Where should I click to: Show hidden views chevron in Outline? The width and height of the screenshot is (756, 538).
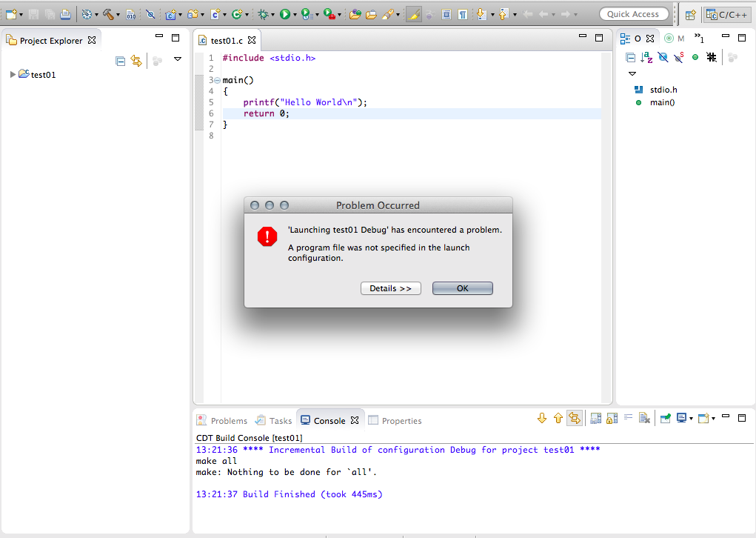tap(699, 38)
